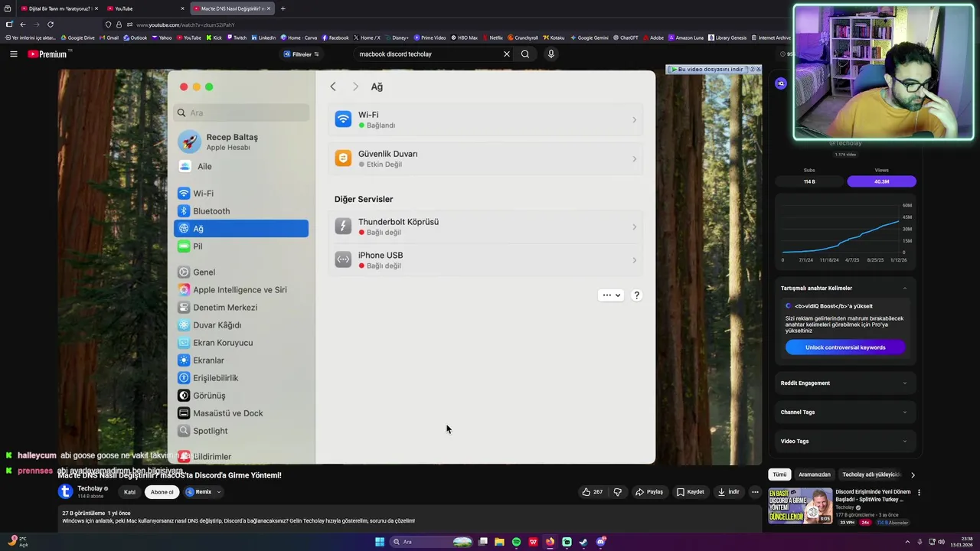The width and height of the screenshot is (980, 551).
Task: Collapse Tartışmalı anahtar Kelimeler section
Action: [x=905, y=289]
